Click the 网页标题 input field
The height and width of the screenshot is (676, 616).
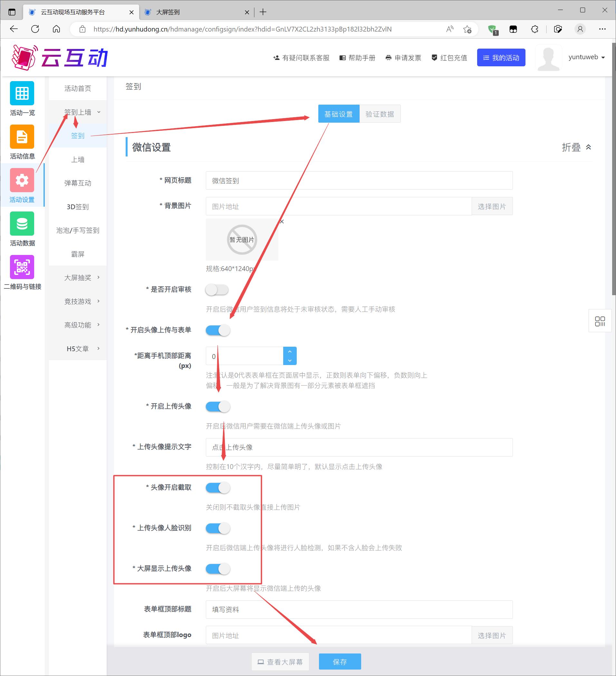click(x=359, y=181)
